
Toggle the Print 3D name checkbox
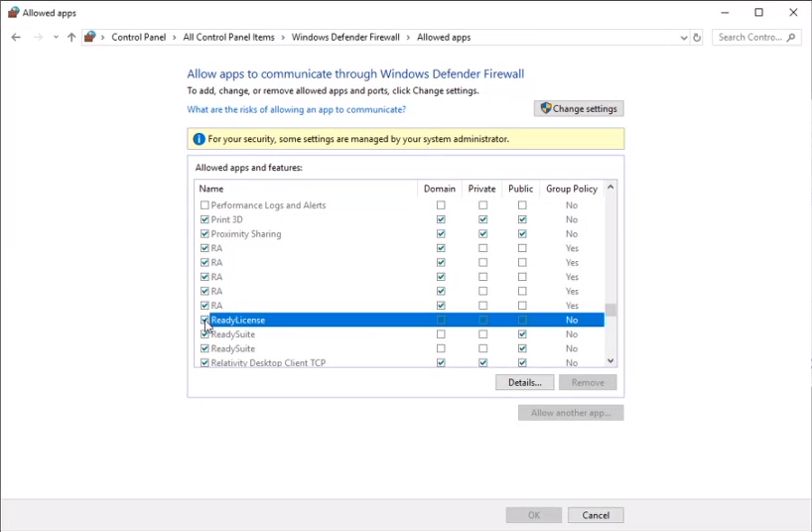click(x=204, y=219)
